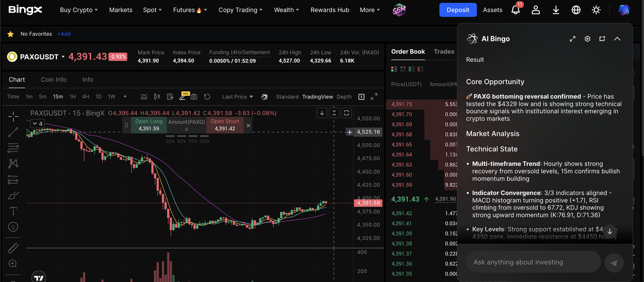
Task: Collapse the AI Bingo panel chevron
Action: coord(617,39)
